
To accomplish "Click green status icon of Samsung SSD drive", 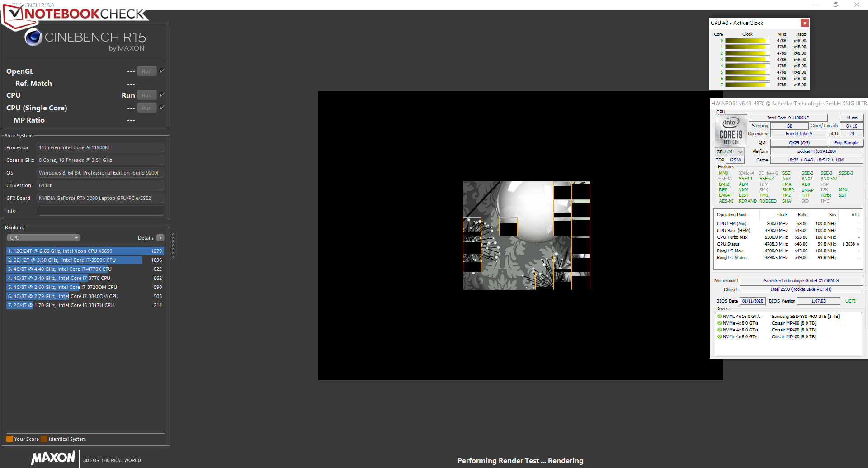I will pos(720,317).
